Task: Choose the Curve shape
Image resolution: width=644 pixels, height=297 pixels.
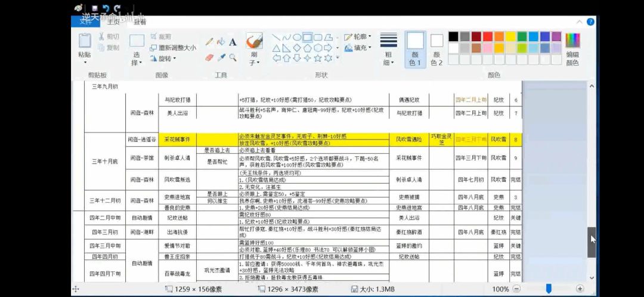Action: [x=287, y=38]
